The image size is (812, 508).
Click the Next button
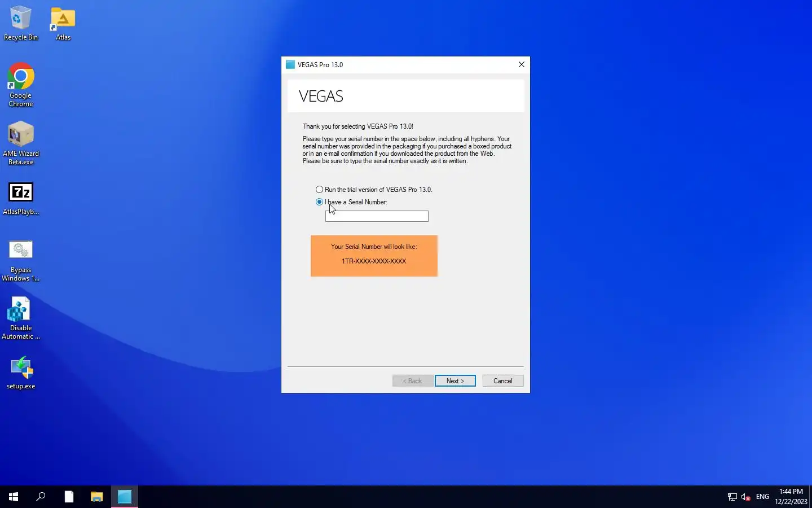pyautogui.click(x=455, y=381)
